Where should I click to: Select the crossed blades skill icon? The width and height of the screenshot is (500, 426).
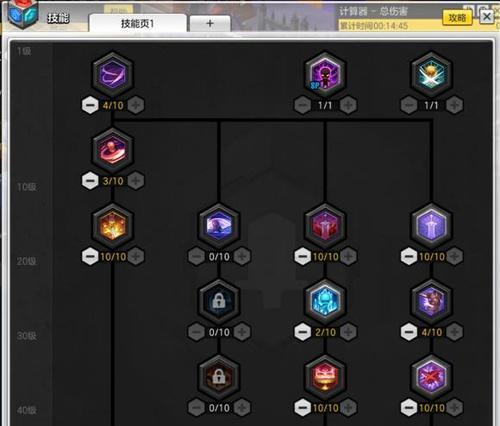point(431,74)
